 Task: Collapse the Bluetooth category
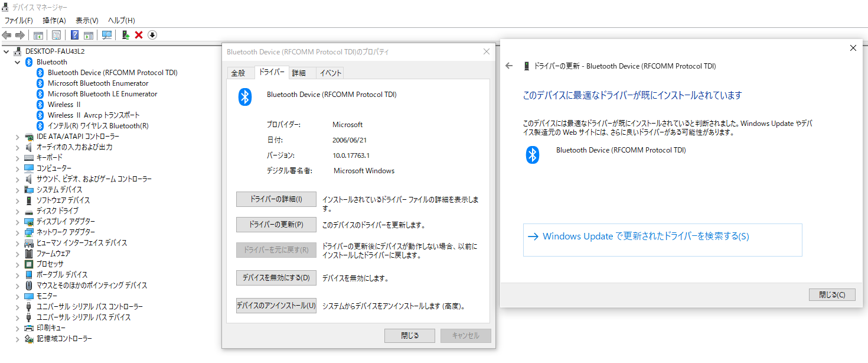click(x=17, y=61)
